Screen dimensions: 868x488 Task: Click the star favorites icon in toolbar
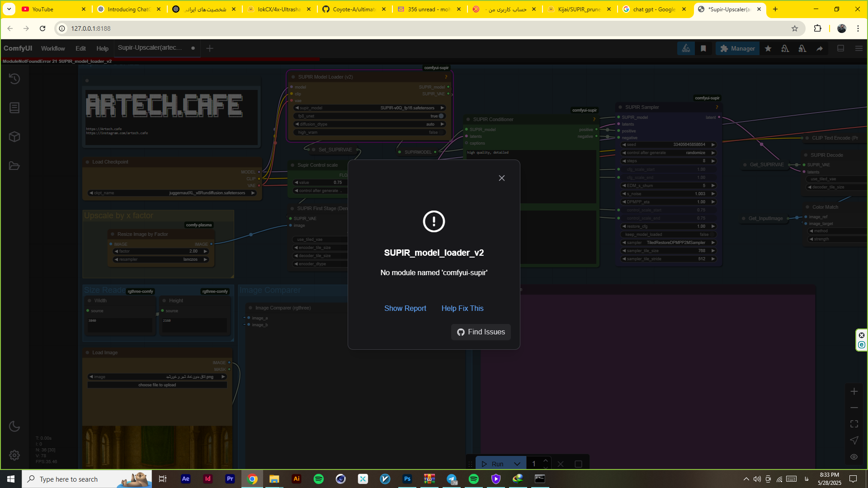point(768,48)
